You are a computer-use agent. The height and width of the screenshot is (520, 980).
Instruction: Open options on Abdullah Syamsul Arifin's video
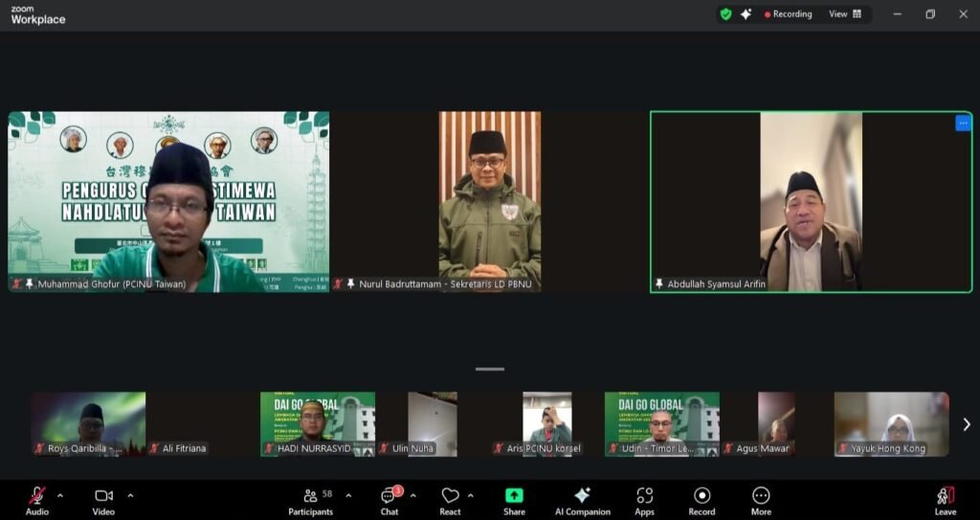(x=962, y=124)
